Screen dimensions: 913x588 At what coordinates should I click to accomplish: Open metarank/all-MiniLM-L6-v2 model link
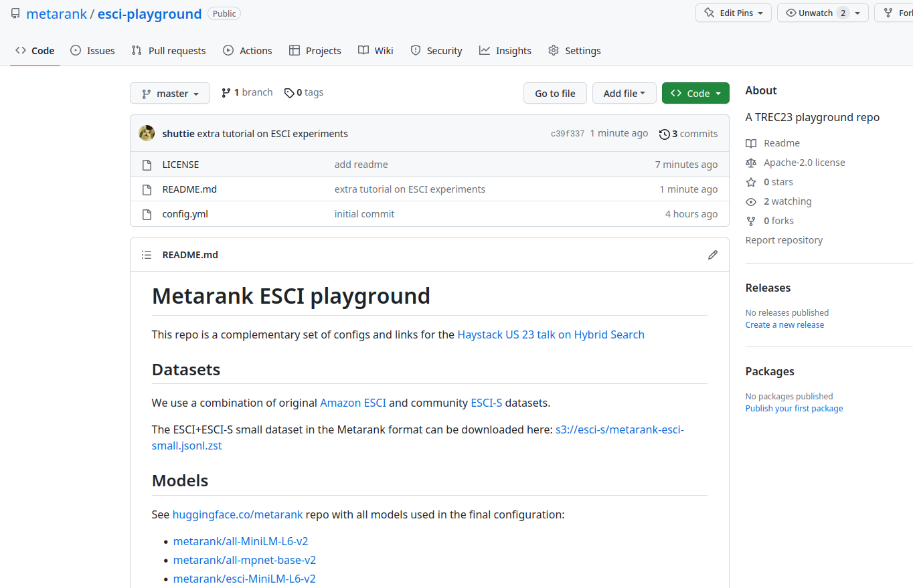240,541
